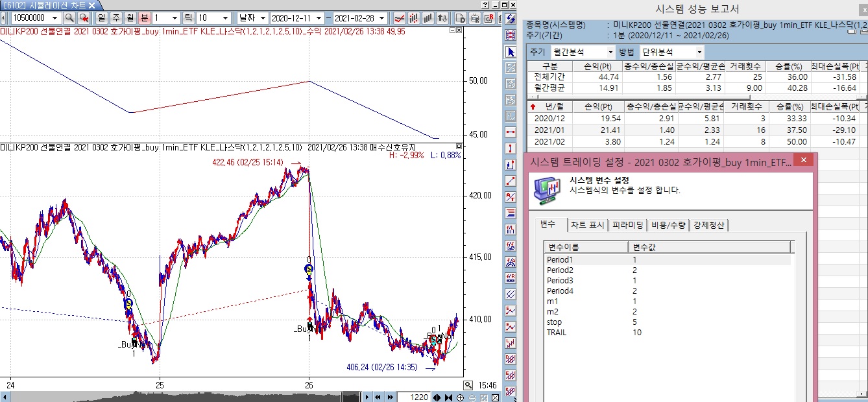Open the 월간분석 period analysis dropdown
The height and width of the screenshot is (402, 868).
point(610,52)
